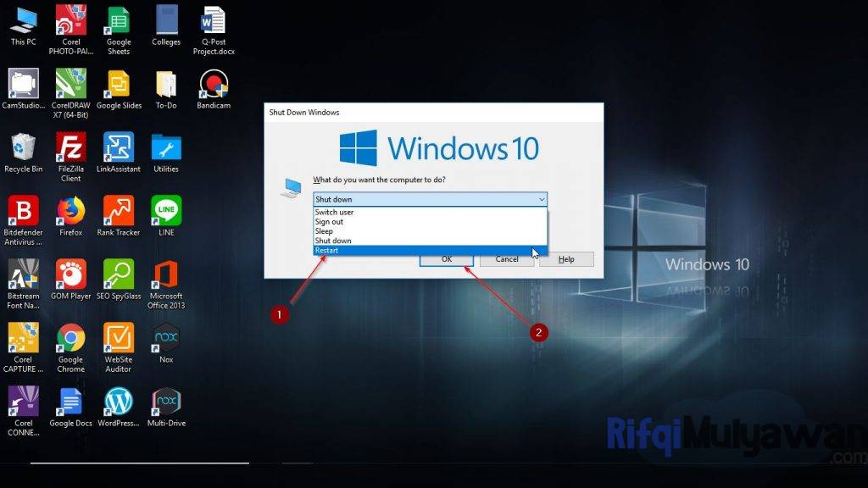868x488 pixels.
Task: Choose Sleep in the shutdown options list
Action: click(x=326, y=230)
